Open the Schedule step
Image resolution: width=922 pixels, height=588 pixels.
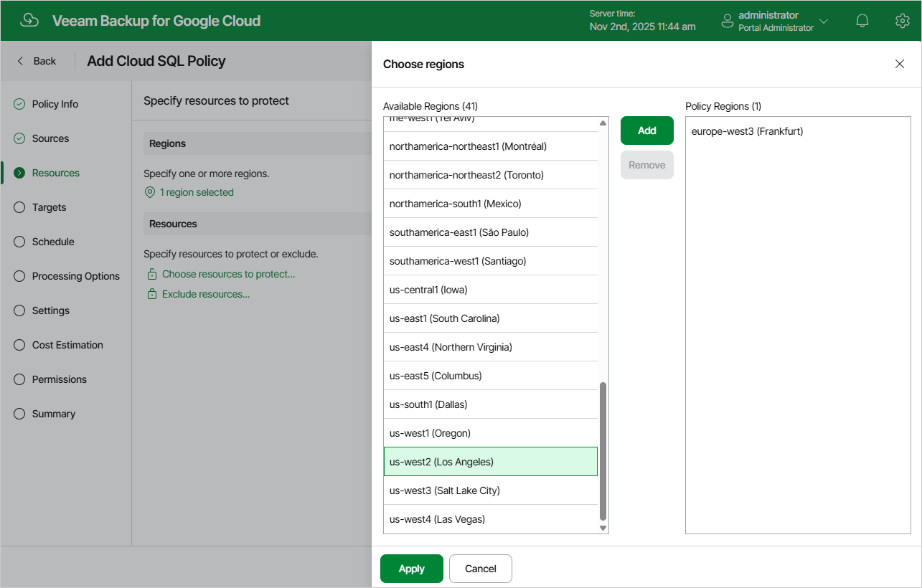click(53, 242)
